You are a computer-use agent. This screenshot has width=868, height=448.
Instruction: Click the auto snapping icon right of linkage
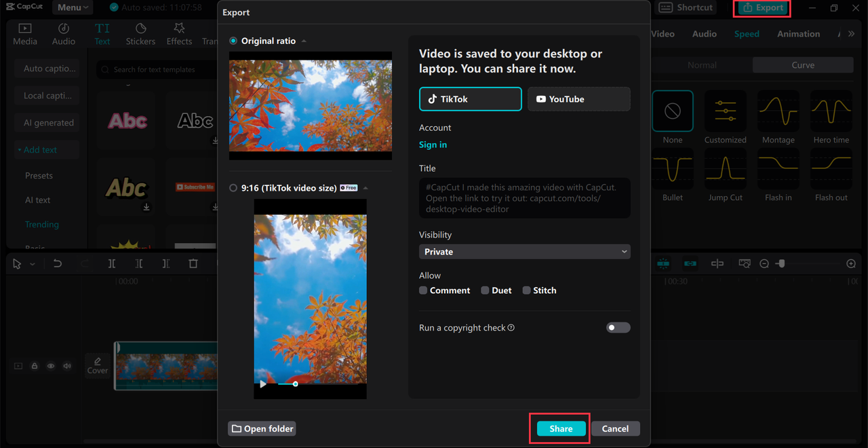(x=717, y=263)
